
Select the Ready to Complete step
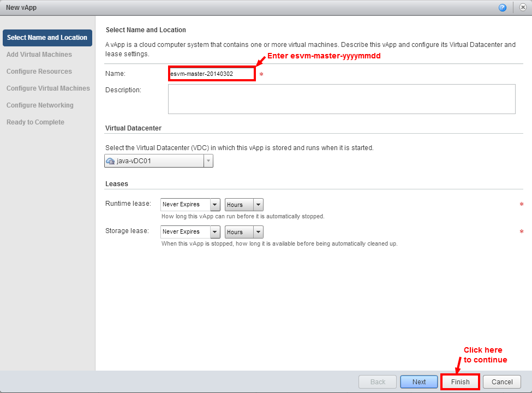click(35, 122)
